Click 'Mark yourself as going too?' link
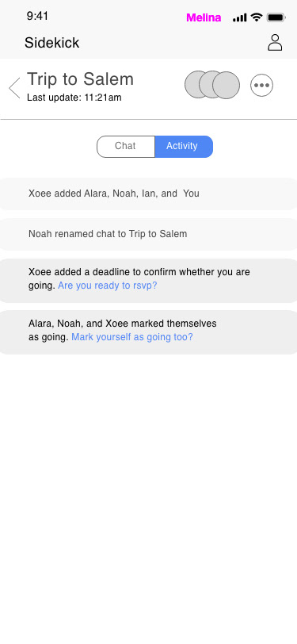Viewport: 297px width, 644px height. point(132,337)
